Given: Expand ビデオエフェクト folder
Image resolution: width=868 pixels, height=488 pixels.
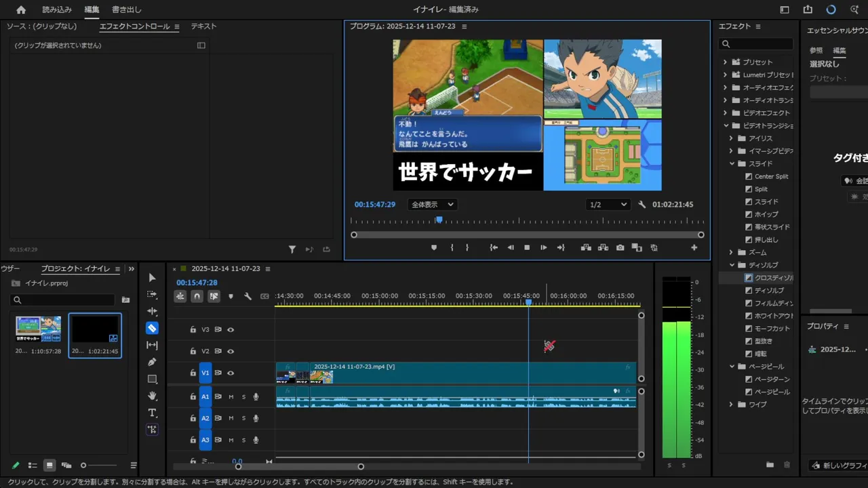Looking at the screenshot, I should click(x=725, y=113).
